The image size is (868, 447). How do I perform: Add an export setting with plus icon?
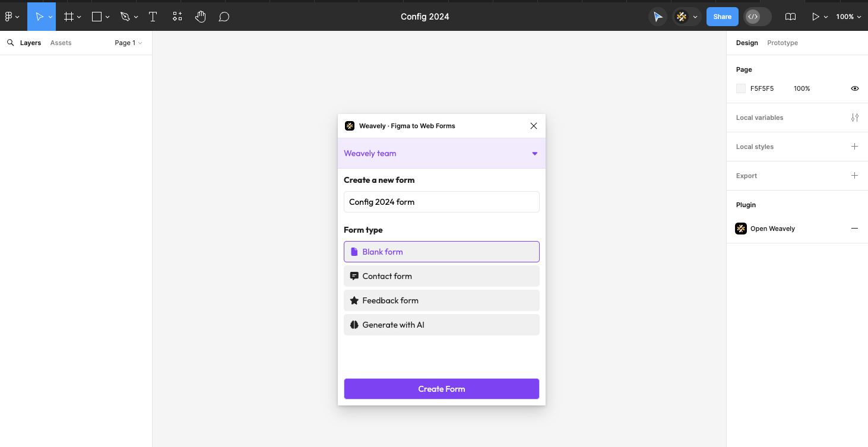pos(855,176)
